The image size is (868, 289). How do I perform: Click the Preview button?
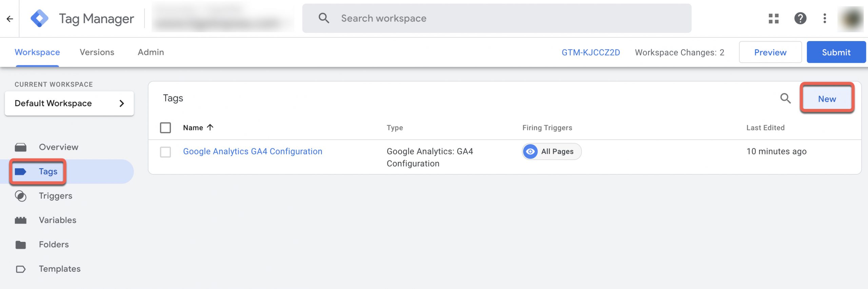[x=770, y=52]
